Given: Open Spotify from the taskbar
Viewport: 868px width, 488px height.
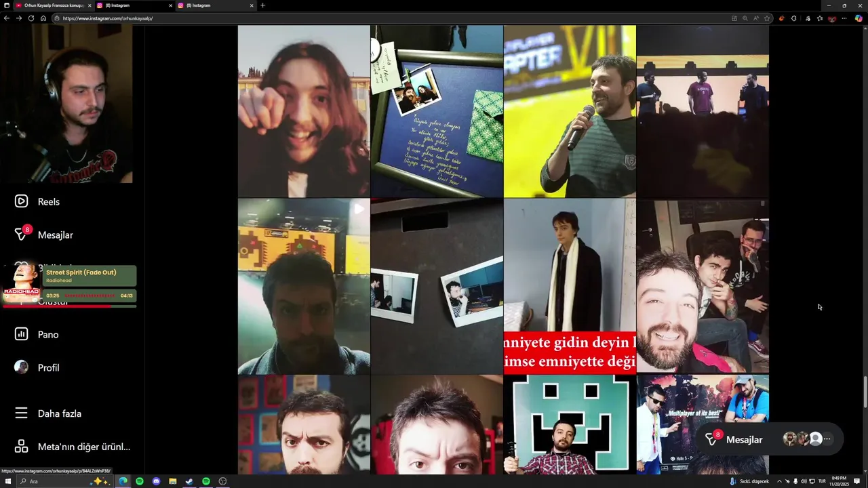Looking at the screenshot, I should [140, 481].
